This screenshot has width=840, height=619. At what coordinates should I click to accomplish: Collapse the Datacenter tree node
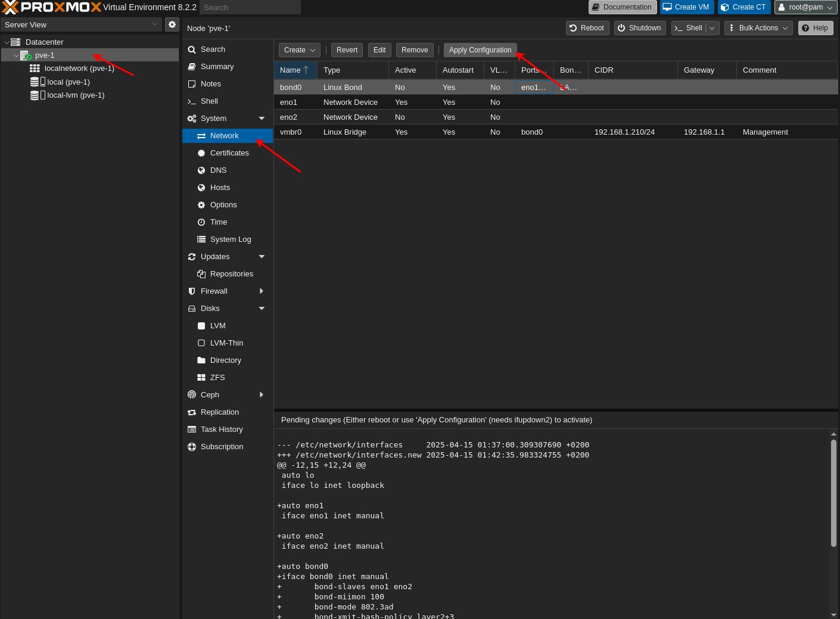(7, 42)
